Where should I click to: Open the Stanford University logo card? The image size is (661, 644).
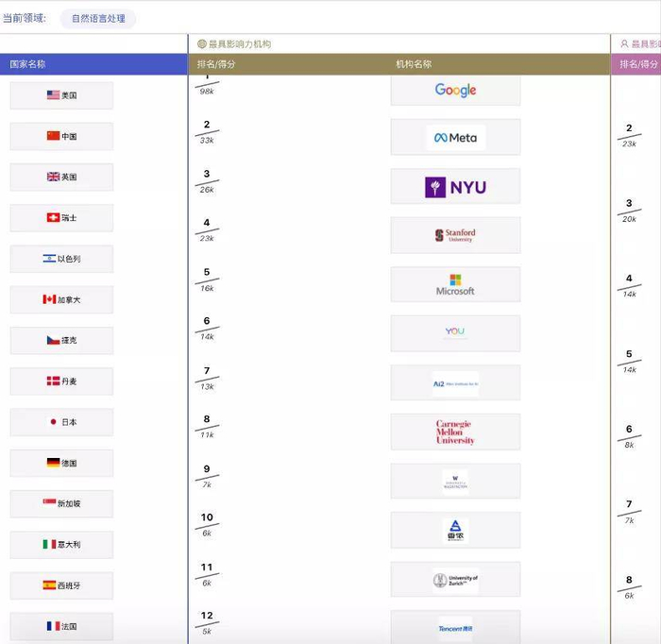click(x=455, y=235)
